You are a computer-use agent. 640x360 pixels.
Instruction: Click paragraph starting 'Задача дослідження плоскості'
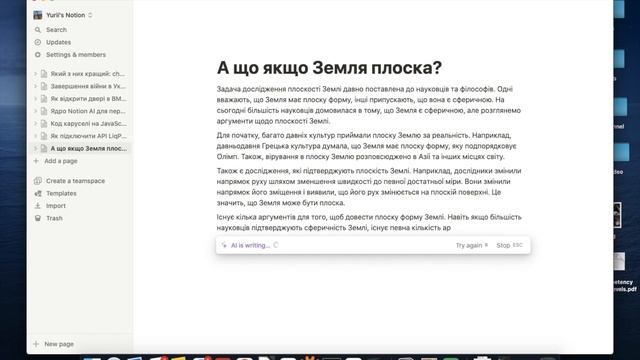(369, 105)
